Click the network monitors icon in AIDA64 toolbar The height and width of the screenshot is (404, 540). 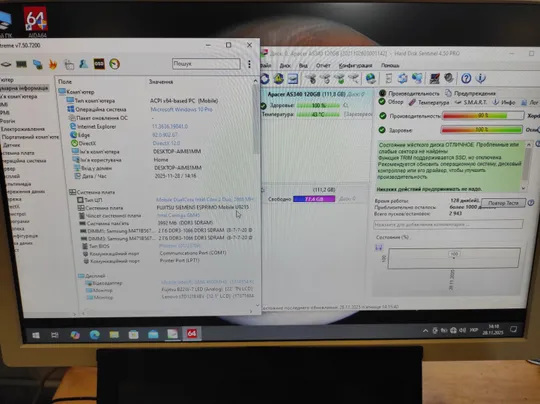(x=38, y=64)
